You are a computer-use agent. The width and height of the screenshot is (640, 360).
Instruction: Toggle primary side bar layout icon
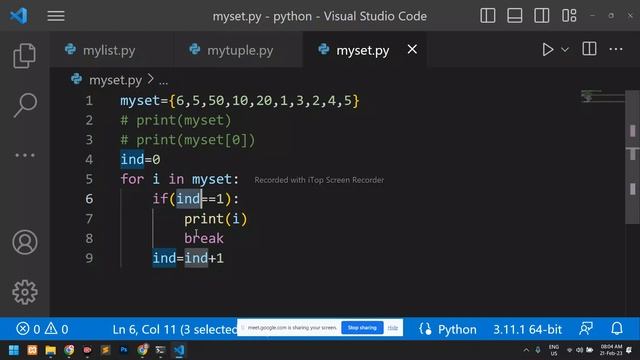point(488,16)
